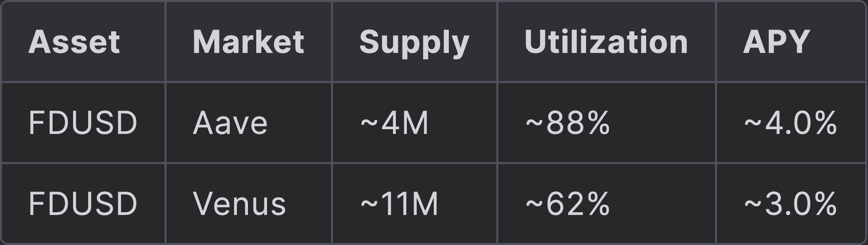This screenshot has height=245, width=868.
Task: Click divider between Utilization and APY headers
Action: (x=716, y=42)
